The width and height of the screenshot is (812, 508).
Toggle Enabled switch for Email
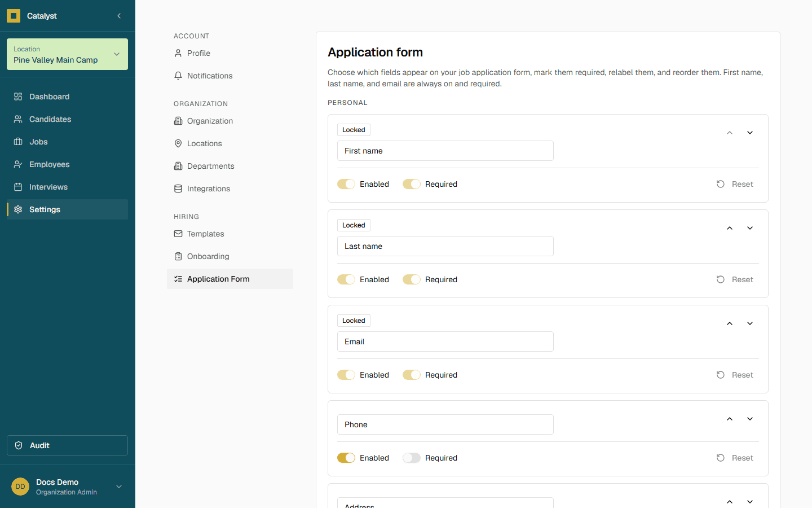coord(346,375)
